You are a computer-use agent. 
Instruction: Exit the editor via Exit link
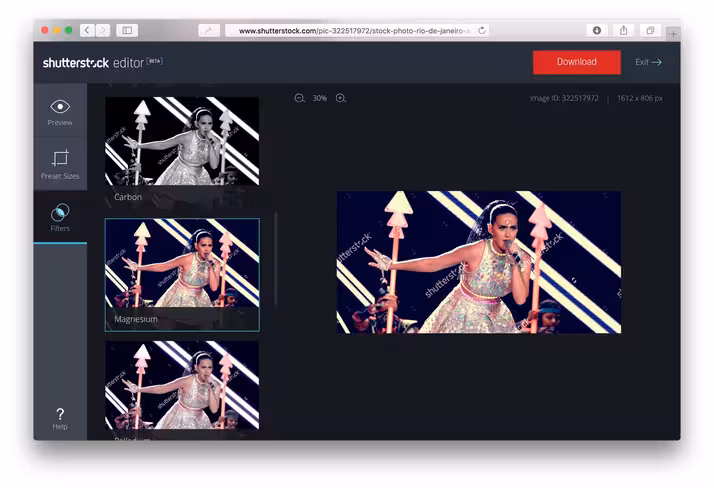tap(648, 62)
